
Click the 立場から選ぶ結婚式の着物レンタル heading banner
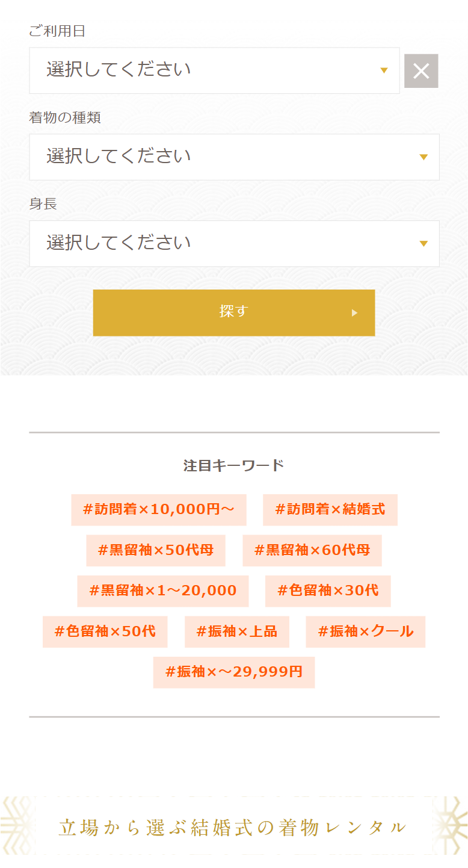234,828
